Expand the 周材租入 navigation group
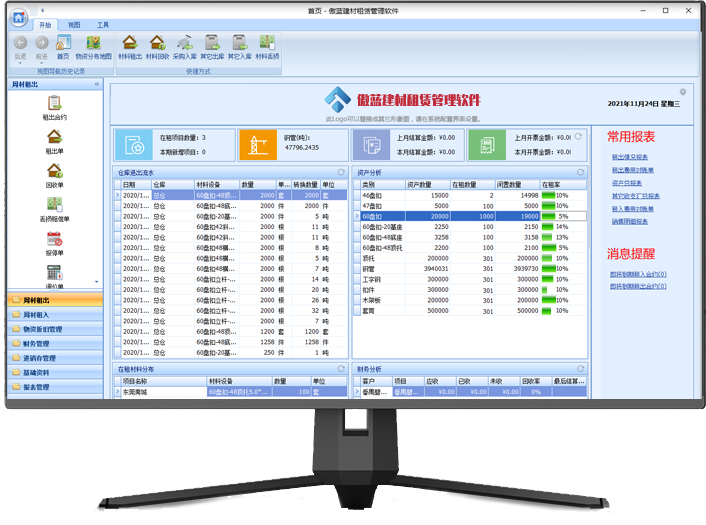706x525 pixels. 54,314
